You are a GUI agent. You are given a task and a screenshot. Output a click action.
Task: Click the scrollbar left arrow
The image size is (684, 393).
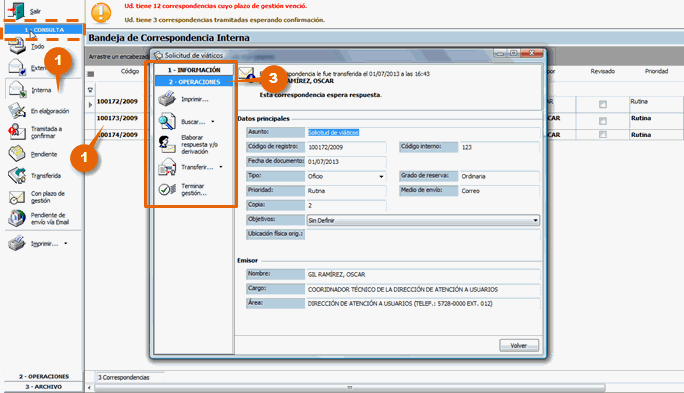89,387
